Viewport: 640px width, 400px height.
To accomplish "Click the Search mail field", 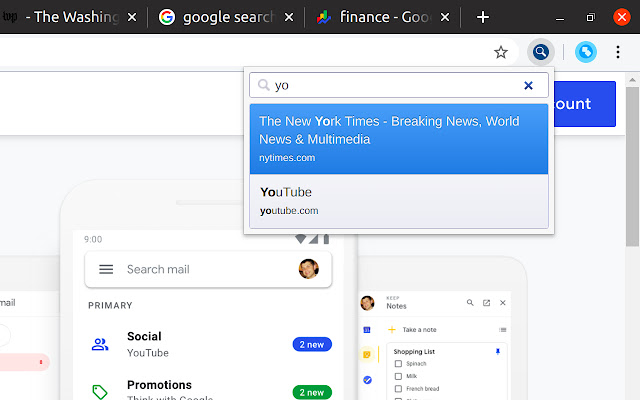I will [x=200, y=269].
